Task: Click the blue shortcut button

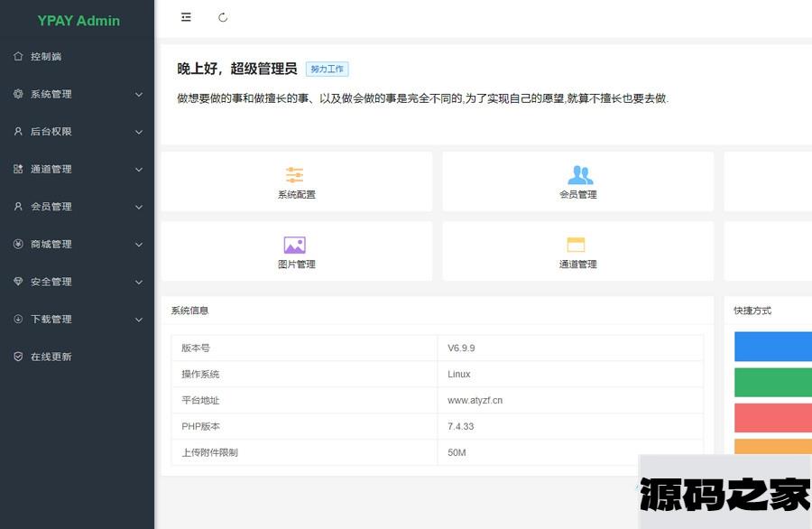Action: click(x=773, y=346)
